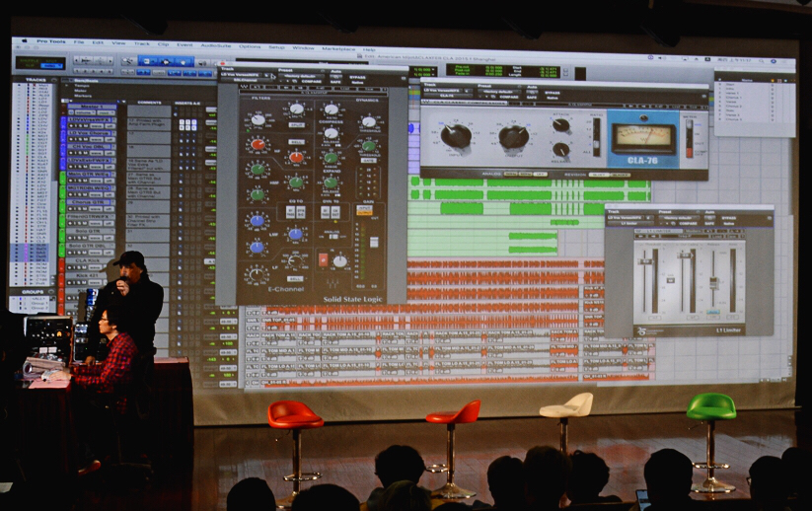The image size is (812, 511).
Task: Click the blue LMF gain knob on E-Channel
Action: point(258,221)
